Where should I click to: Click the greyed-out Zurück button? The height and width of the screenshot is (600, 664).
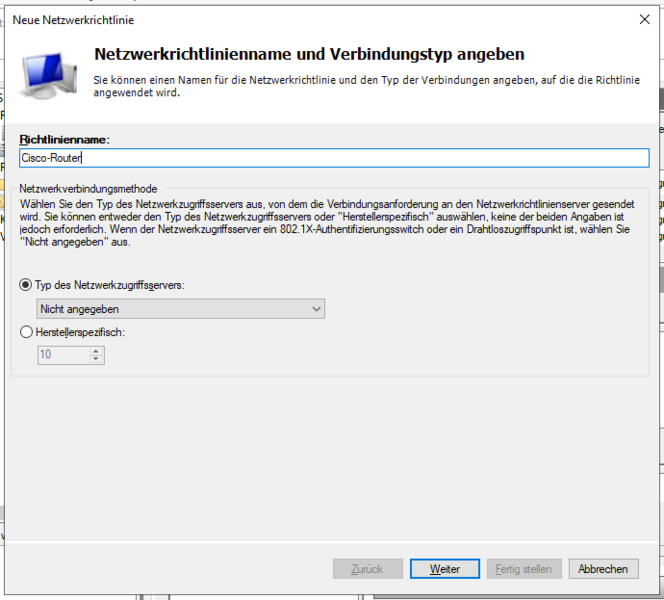[367, 569]
